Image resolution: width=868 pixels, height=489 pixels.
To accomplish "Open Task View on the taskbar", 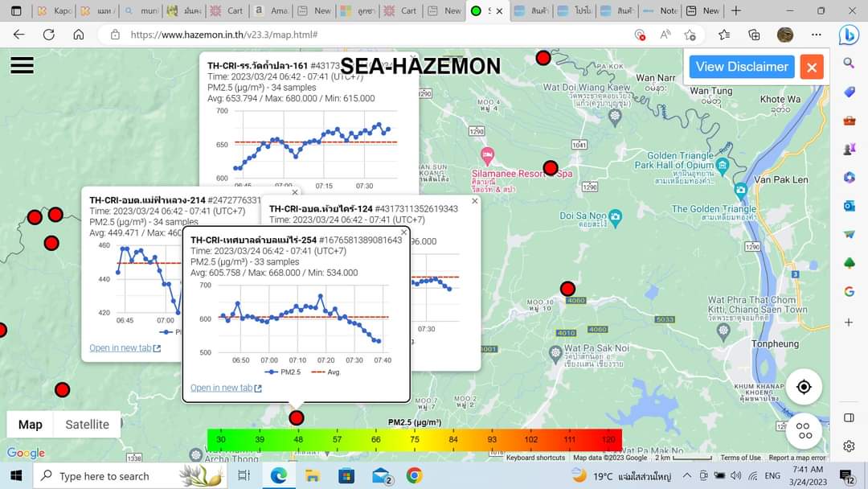I will (244, 475).
